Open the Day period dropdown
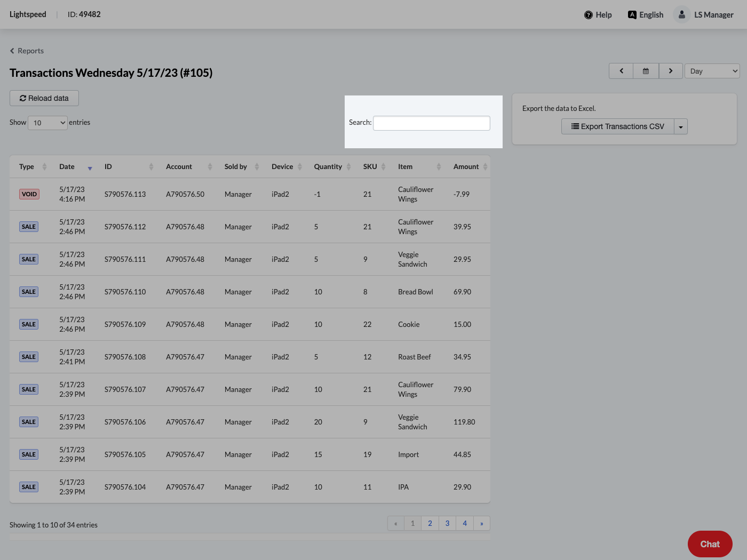The image size is (747, 560). click(712, 71)
